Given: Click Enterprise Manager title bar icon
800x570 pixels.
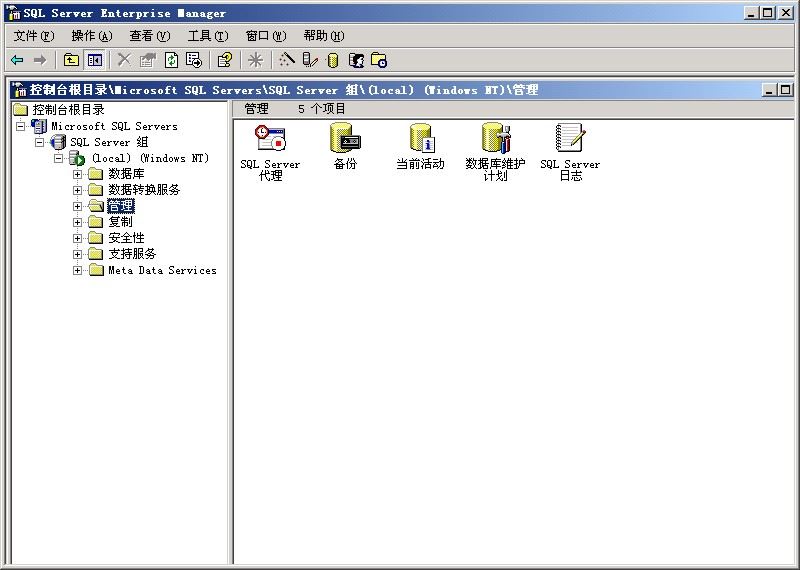Looking at the screenshot, I should click(x=14, y=13).
